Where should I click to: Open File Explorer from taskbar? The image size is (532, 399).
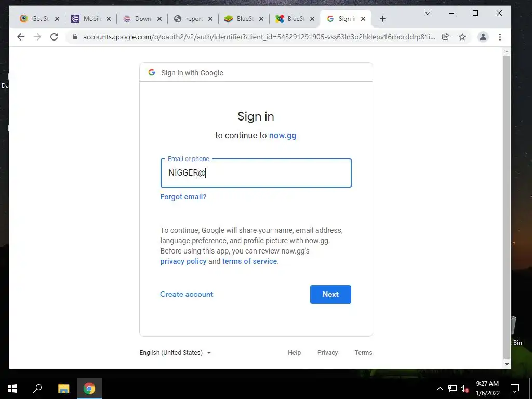(x=63, y=389)
